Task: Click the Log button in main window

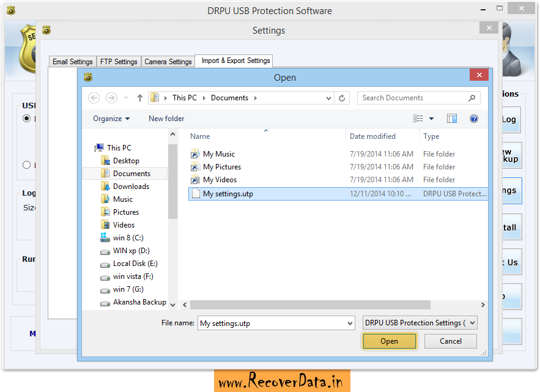Action: pyautogui.click(x=511, y=119)
